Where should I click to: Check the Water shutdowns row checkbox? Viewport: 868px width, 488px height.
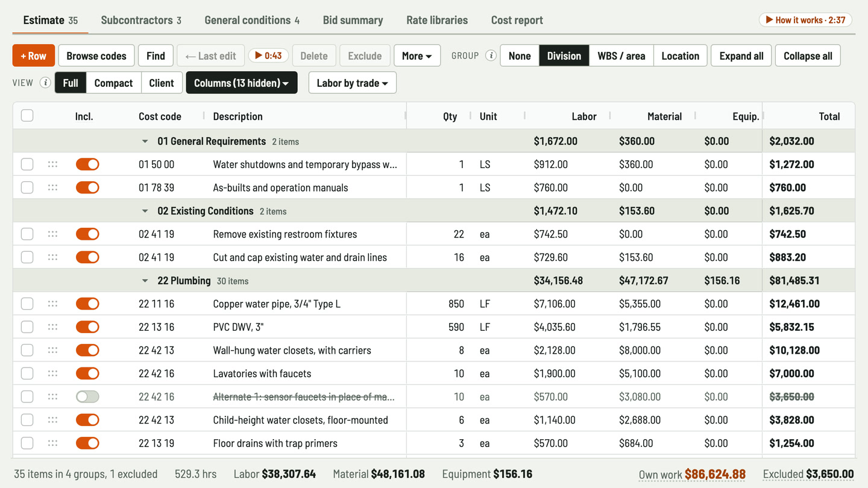tap(27, 164)
